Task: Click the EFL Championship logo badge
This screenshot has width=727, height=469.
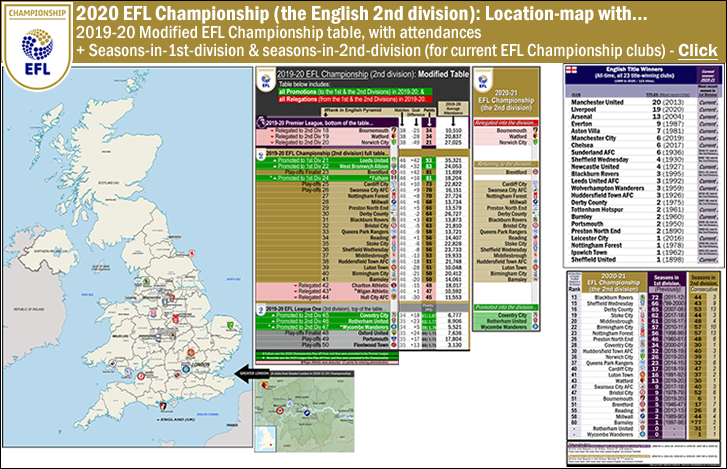Action: [x=37, y=46]
